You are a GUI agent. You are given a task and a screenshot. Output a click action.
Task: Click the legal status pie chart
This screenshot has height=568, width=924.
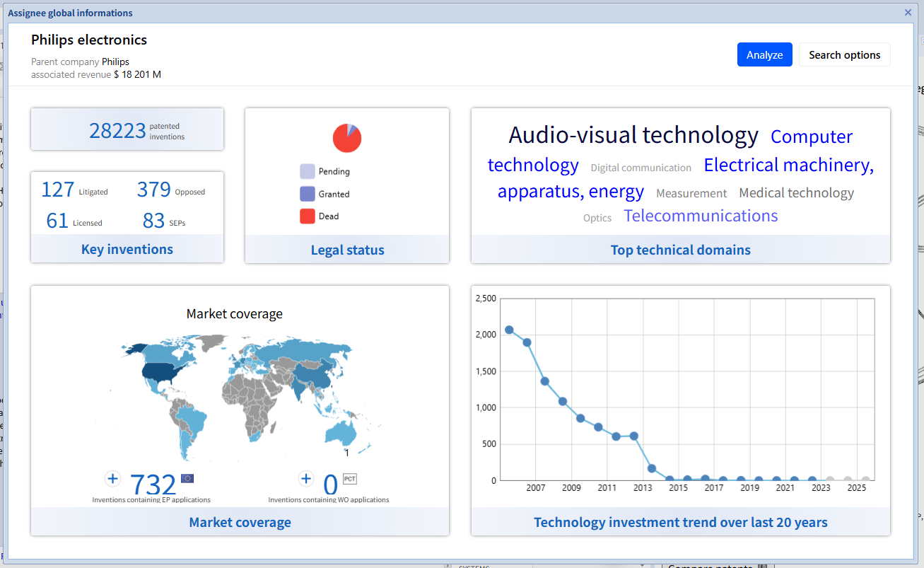pyautogui.click(x=347, y=138)
